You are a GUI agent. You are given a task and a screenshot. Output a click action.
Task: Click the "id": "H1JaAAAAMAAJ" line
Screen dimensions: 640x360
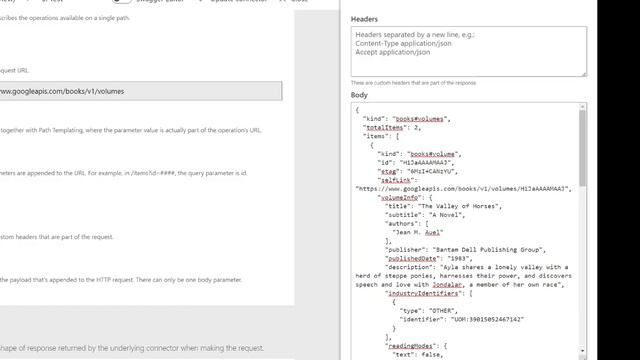point(416,162)
